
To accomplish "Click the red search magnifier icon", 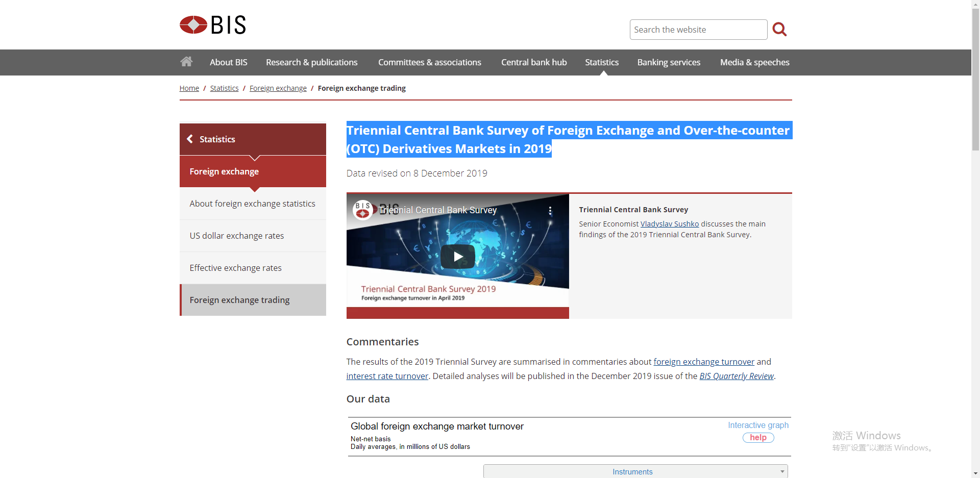I will [x=779, y=29].
